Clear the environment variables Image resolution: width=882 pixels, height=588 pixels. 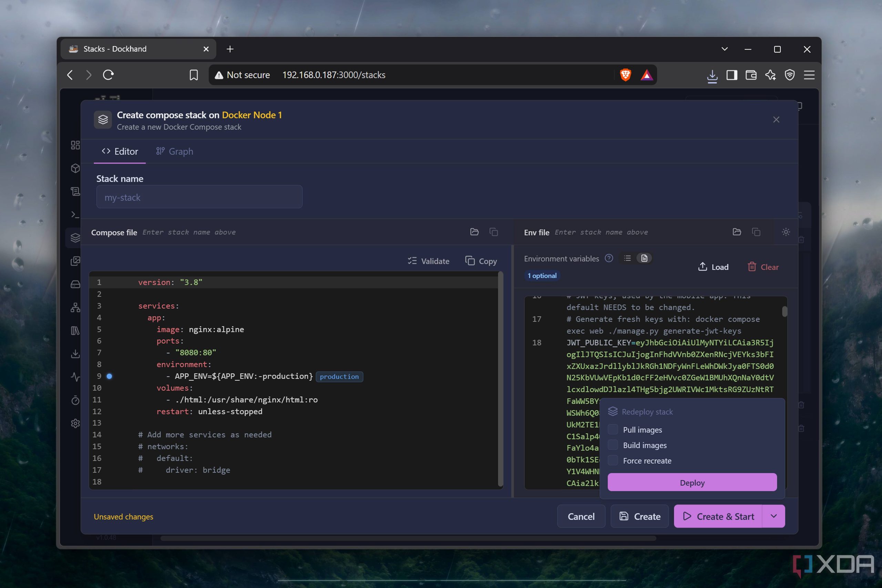coord(763,267)
